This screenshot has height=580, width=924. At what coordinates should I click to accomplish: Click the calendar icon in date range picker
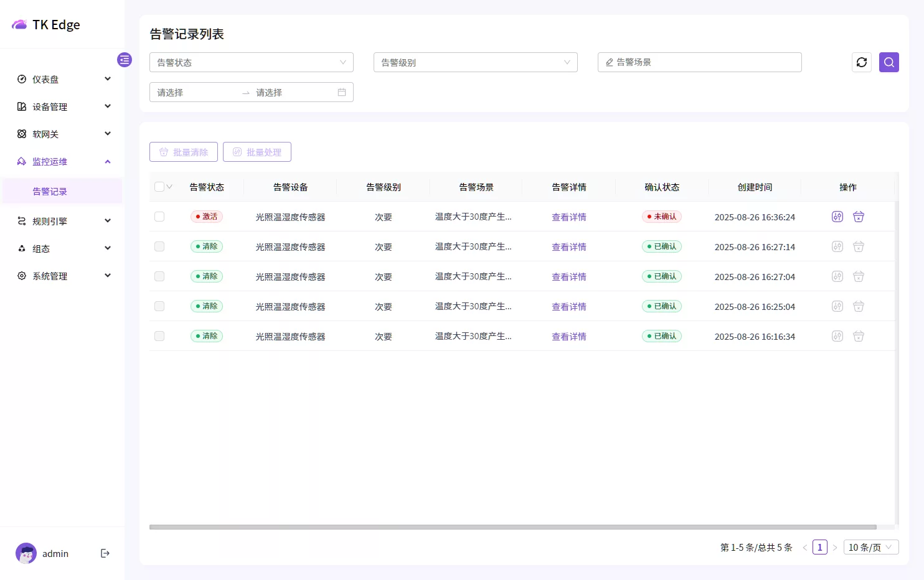pyautogui.click(x=342, y=92)
